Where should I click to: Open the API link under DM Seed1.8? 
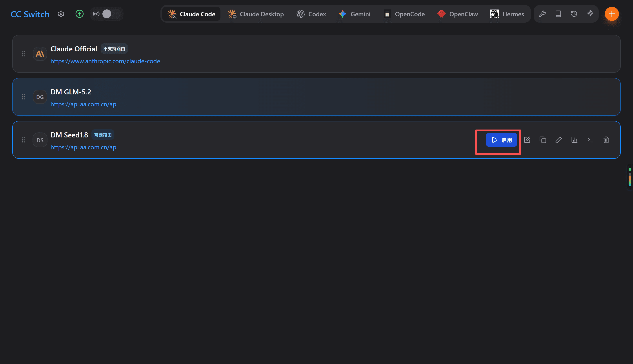click(84, 147)
